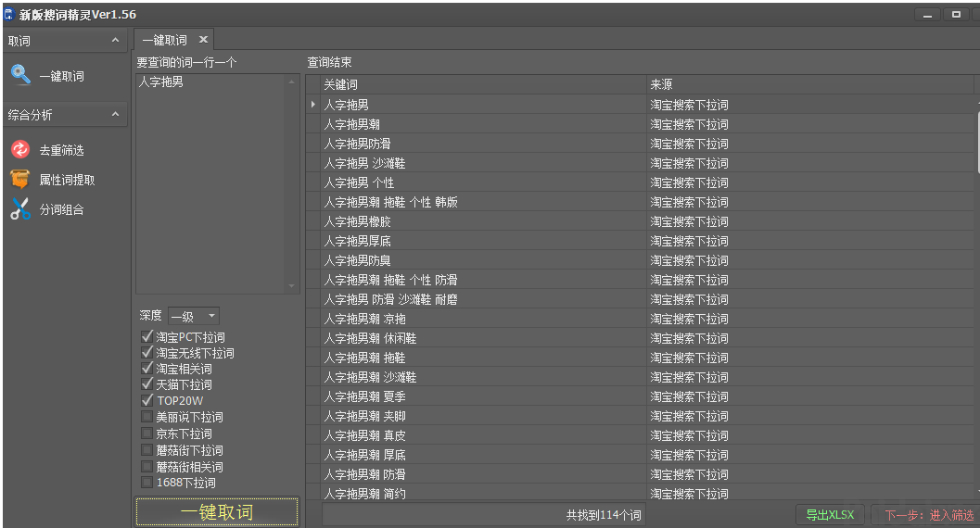The image size is (980, 528).
Task: Select keyword cell 人字拖男潮 沙滩鞋
Action: 484,377
